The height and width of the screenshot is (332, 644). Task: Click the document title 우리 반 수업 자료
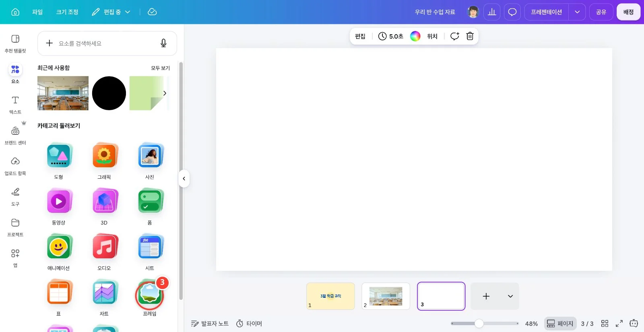(x=435, y=12)
